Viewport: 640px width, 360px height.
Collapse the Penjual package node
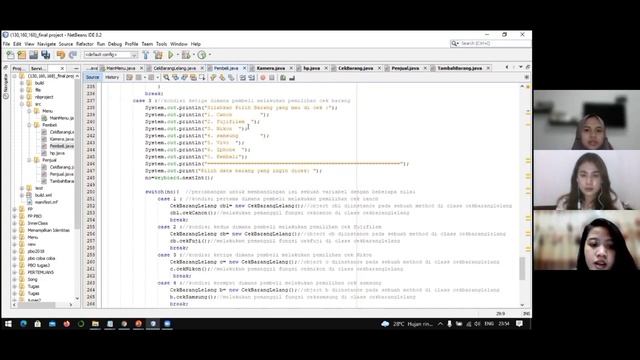[29, 160]
